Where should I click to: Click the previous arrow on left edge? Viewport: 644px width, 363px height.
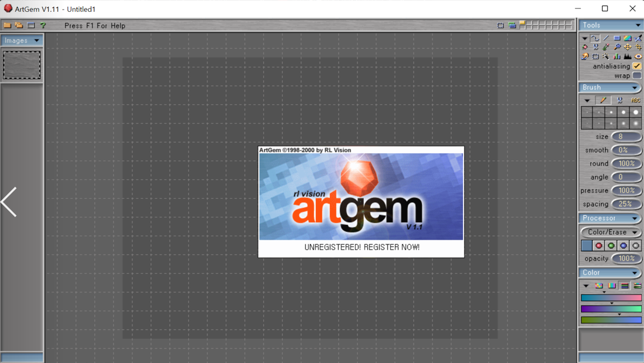click(8, 202)
